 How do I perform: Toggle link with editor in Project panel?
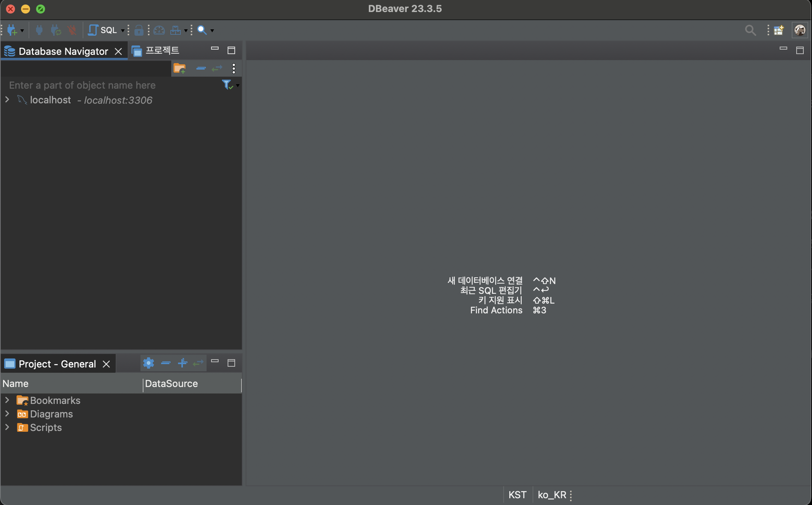click(x=198, y=363)
